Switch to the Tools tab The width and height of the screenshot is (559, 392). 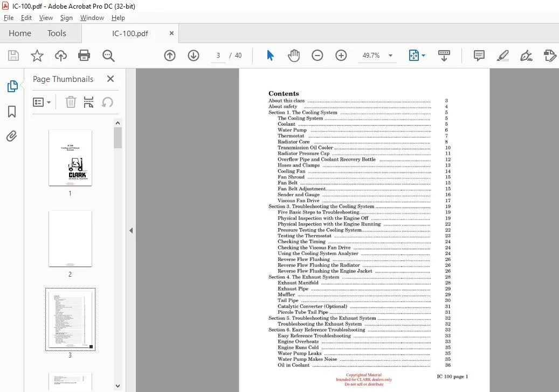[x=57, y=33]
